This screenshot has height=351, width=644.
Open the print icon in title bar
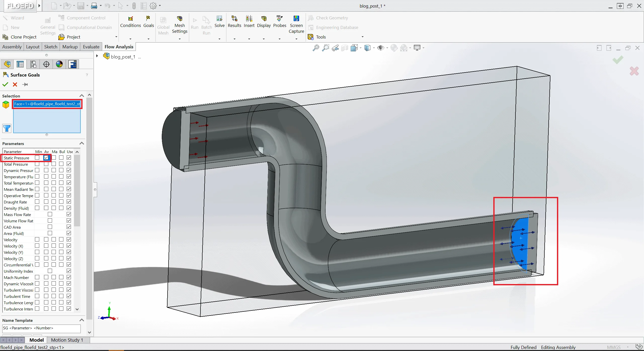[94, 6]
